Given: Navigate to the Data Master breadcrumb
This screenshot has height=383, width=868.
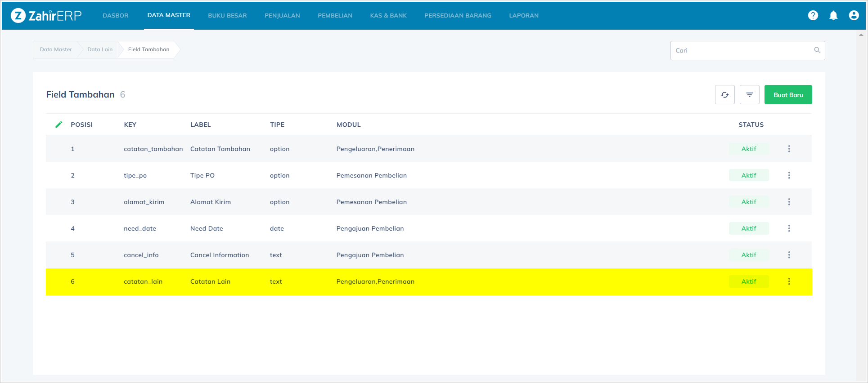Looking at the screenshot, I should pos(56,49).
